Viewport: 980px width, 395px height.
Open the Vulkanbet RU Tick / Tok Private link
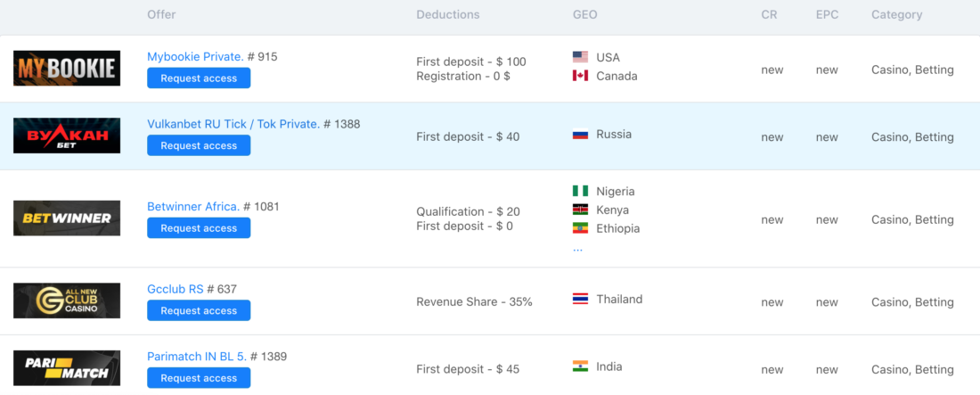click(233, 124)
